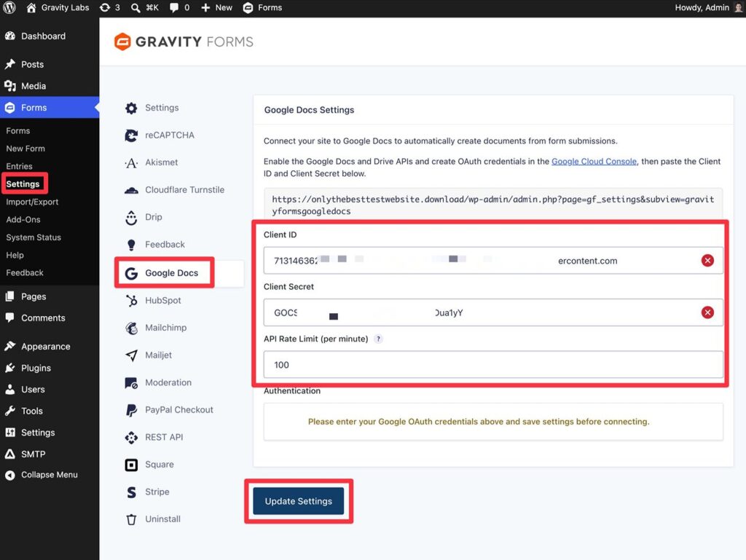Screen dimensions: 746x560
Task: Open SMTP in sidebar
Action: coord(50,454)
